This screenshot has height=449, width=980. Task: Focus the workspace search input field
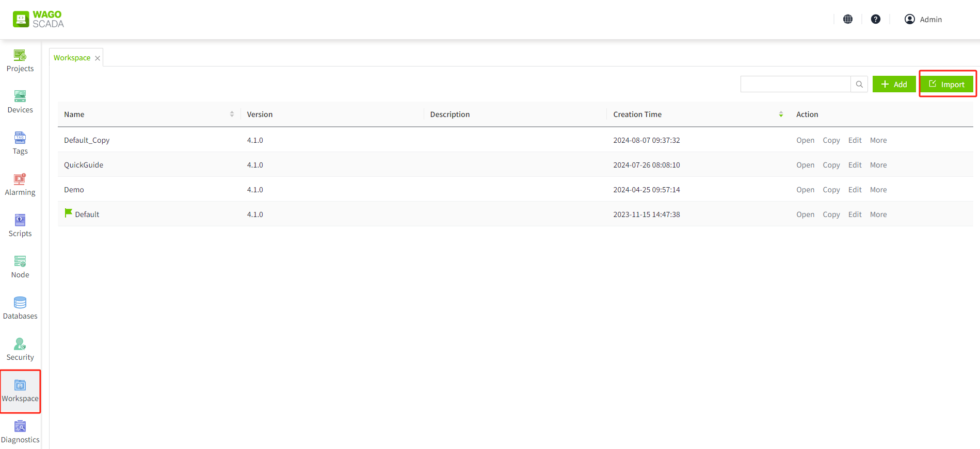pos(795,84)
